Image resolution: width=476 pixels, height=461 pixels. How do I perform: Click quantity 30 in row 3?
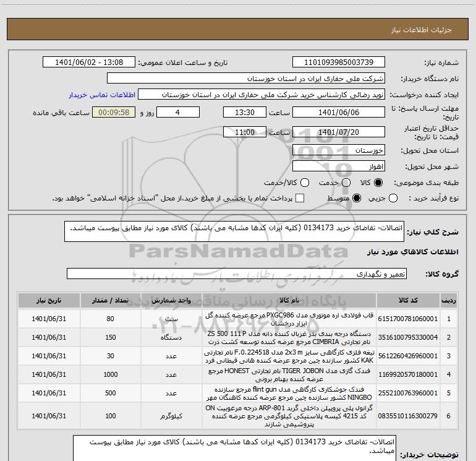tap(110, 356)
